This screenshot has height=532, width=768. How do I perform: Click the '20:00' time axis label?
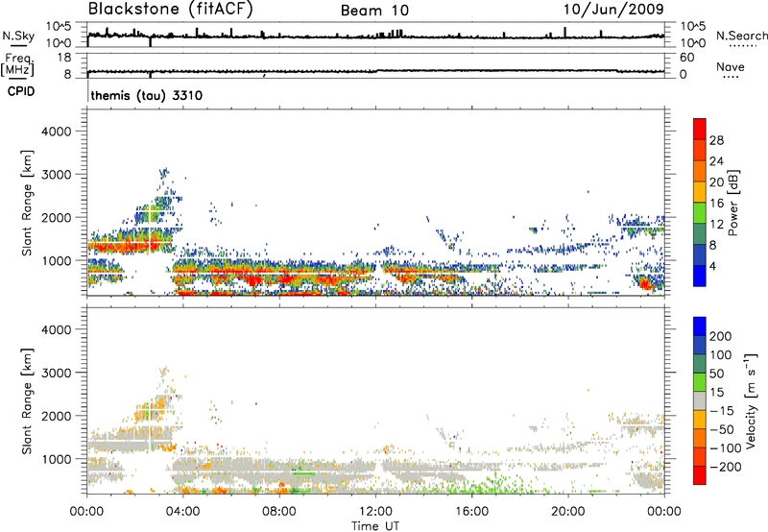pos(567,512)
